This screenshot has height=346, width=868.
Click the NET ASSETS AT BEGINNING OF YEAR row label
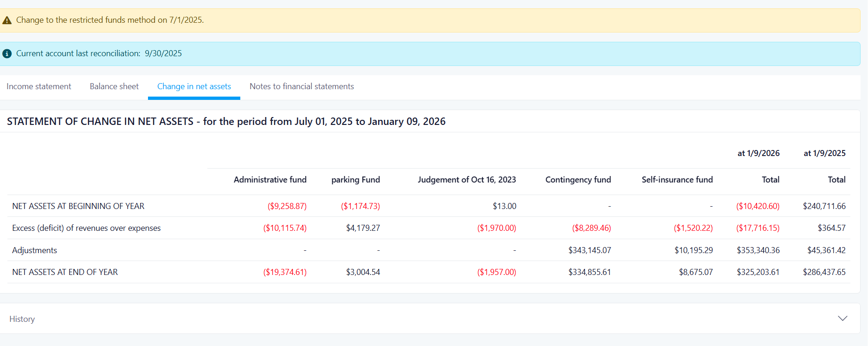[x=78, y=206]
